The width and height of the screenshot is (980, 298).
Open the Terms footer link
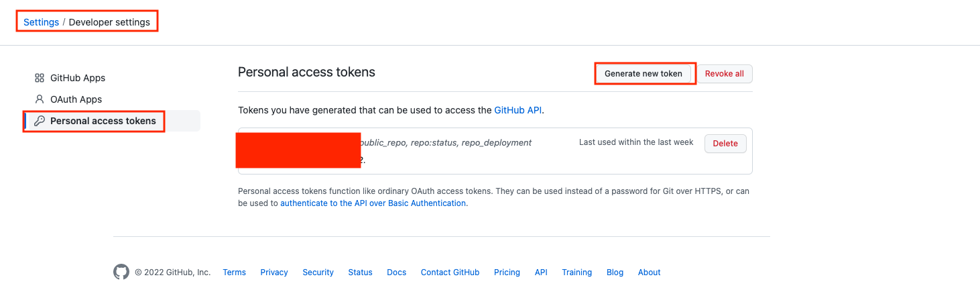point(235,272)
